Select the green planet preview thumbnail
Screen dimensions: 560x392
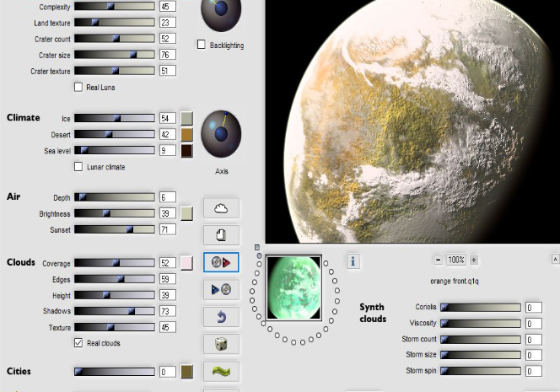pyautogui.click(x=293, y=287)
